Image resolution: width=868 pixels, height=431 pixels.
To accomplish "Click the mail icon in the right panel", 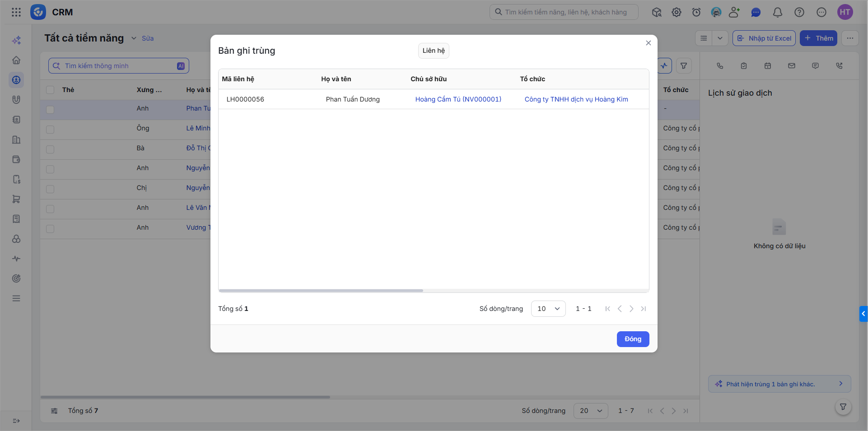I will [x=792, y=66].
